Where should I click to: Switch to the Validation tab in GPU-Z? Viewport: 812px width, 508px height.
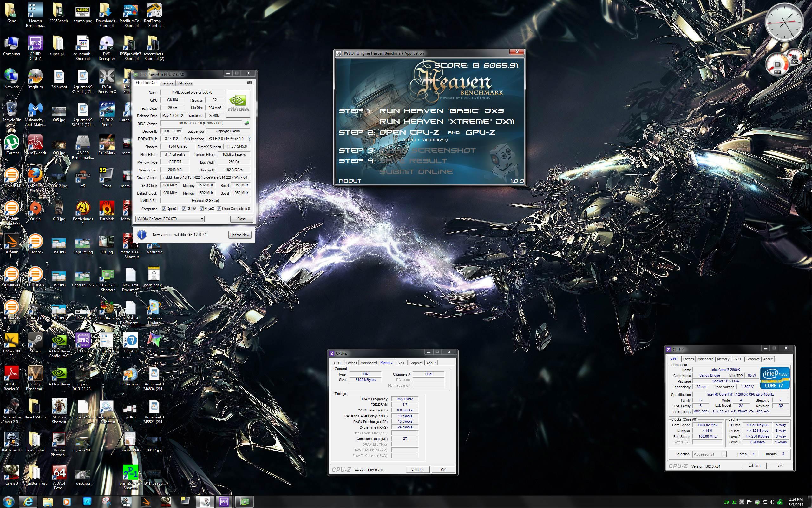[x=184, y=83]
